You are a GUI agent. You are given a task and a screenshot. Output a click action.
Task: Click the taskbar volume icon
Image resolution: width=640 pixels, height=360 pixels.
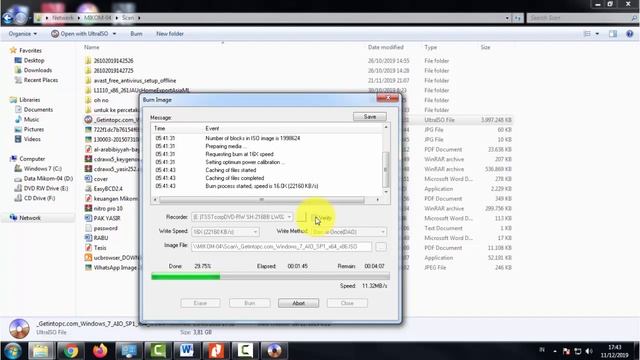589,351
